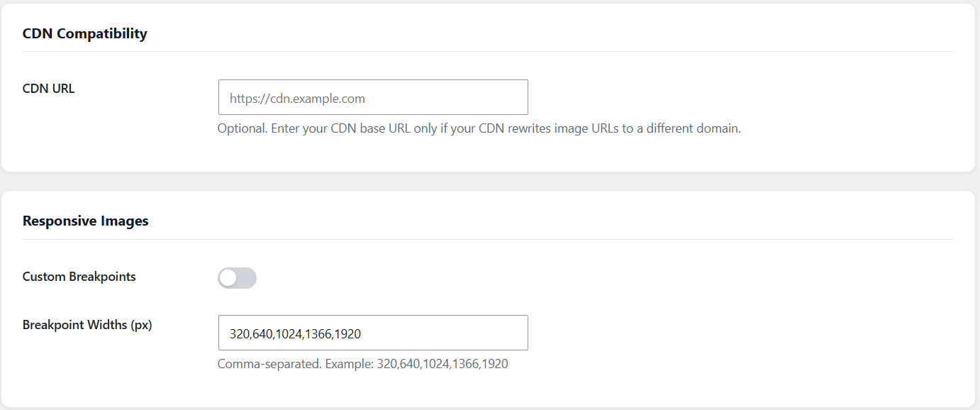Image resolution: width=980 pixels, height=410 pixels.
Task: Focus the CDN URL input field
Action: [373, 97]
